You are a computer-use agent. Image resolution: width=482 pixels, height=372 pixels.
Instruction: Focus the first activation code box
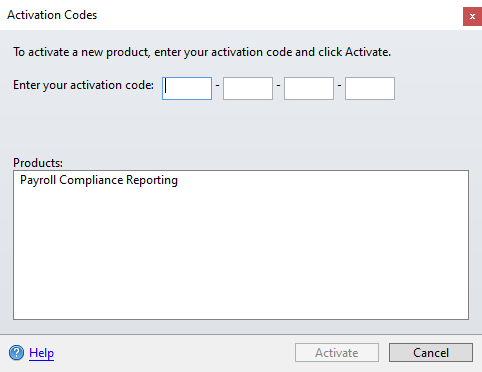coord(187,88)
